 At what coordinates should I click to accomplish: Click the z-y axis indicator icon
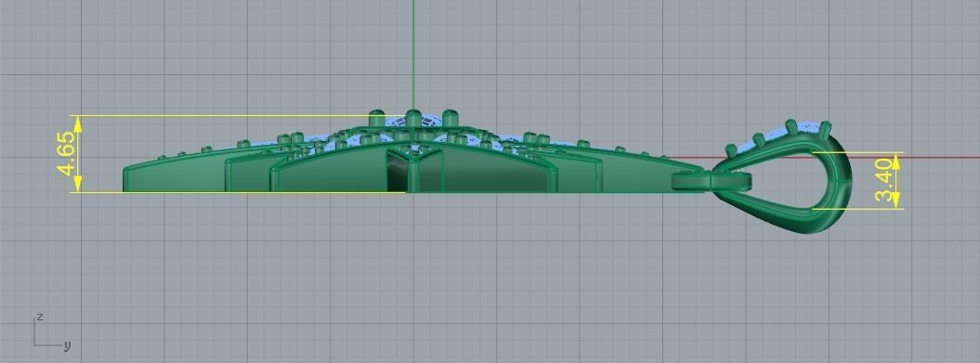coord(52,331)
